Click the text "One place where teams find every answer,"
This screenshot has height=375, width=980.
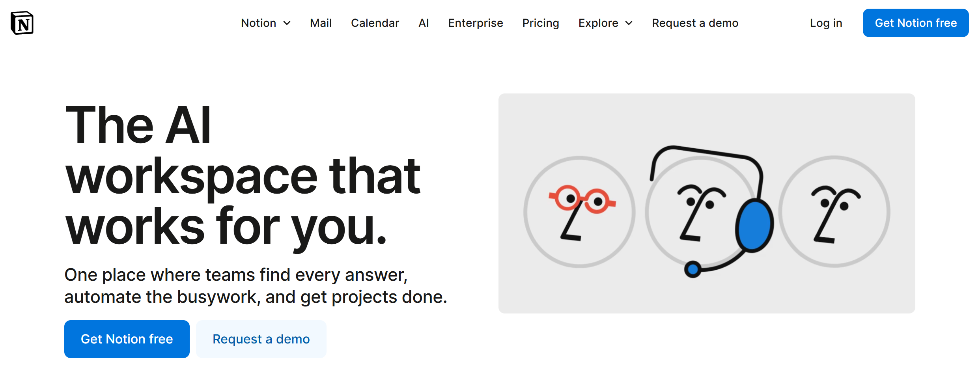pyautogui.click(x=236, y=275)
